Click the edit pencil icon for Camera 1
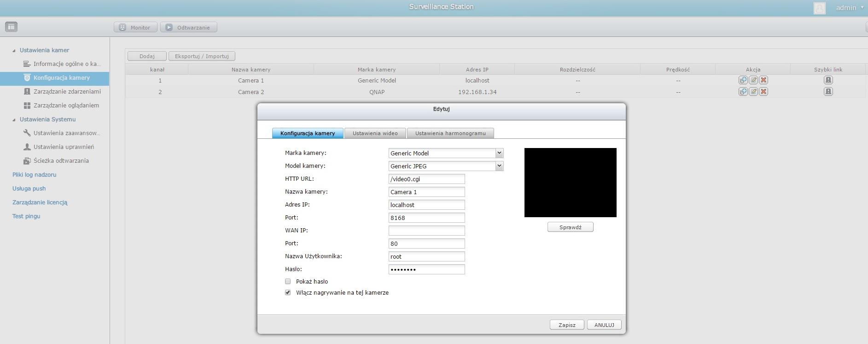This screenshot has width=868, height=344. point(753,80)
